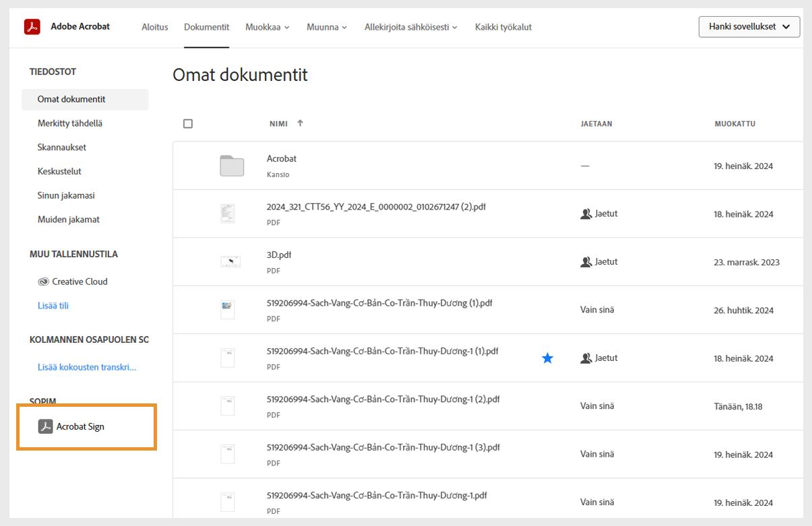This screenshot has height=526, width=812.
Task: Click the Acrobat folder icon
Action: 232,166
